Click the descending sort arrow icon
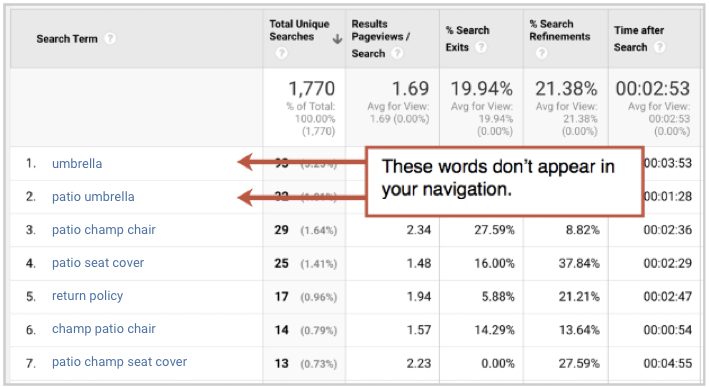 pos(337,39)
